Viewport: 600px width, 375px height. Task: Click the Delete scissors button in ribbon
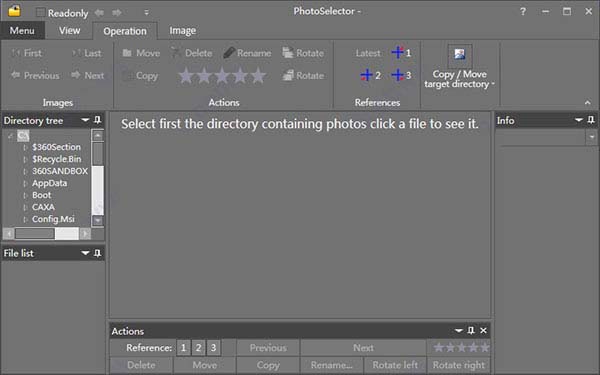[191, 53]
